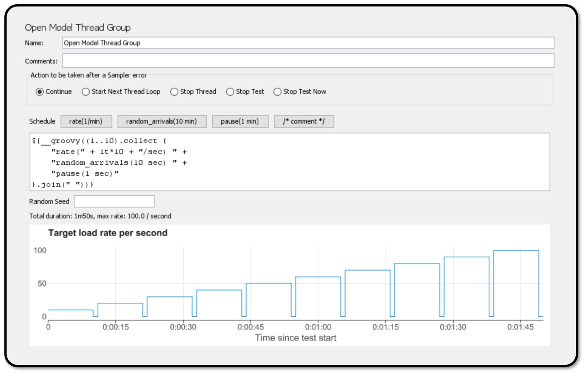The image size is (588, 377).
Task: Click the 0:01:45 time axis label
Action: (x=520, y=327)
